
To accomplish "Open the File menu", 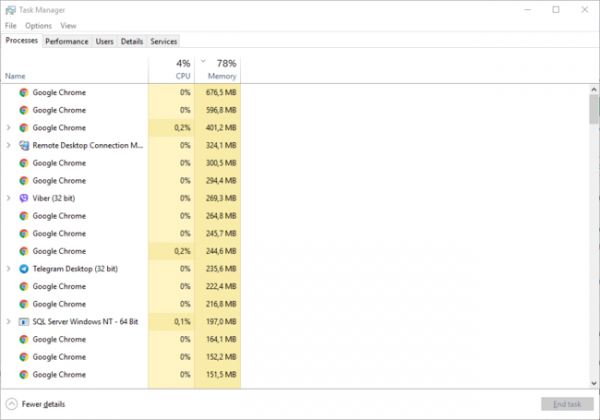I will point(11,26).
